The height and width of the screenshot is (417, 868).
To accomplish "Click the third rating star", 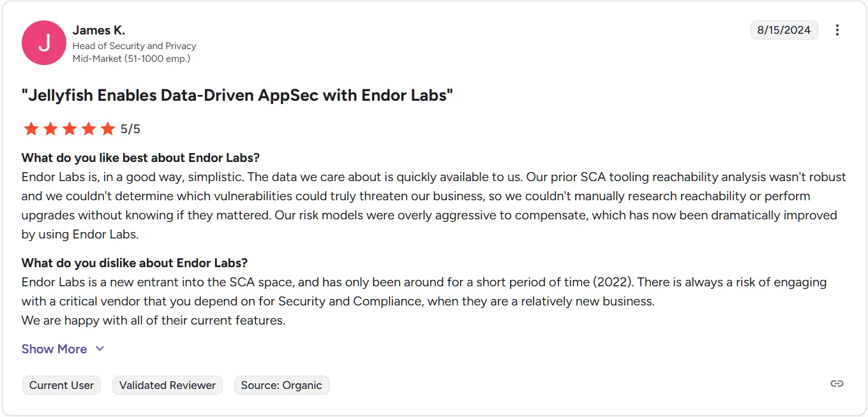I will click(70, 128).
